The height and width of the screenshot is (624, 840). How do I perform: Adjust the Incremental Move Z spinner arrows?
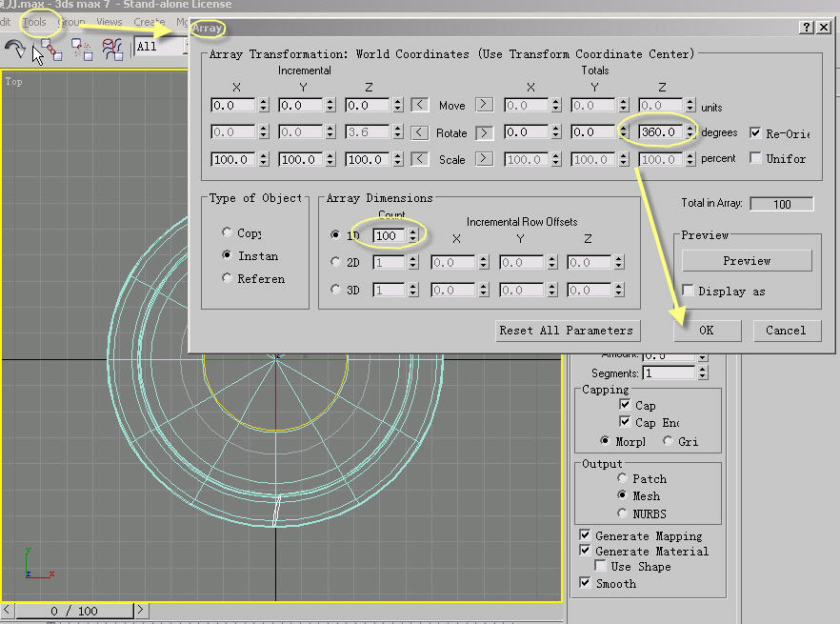tap(397, 105)
